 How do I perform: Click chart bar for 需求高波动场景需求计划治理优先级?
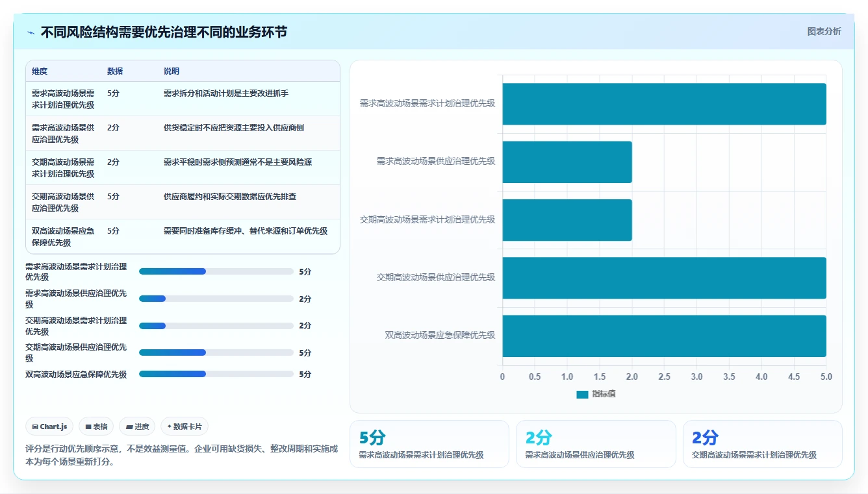(664, 104)
